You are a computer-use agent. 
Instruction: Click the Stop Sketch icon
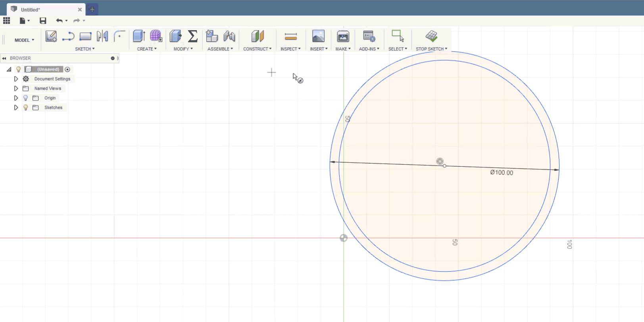click(x=431, y=36)
